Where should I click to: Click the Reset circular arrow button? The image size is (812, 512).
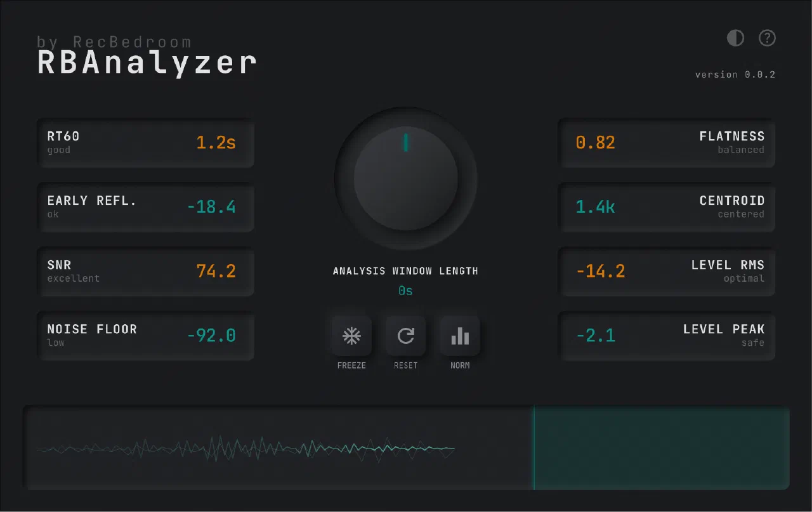point(405,336)
